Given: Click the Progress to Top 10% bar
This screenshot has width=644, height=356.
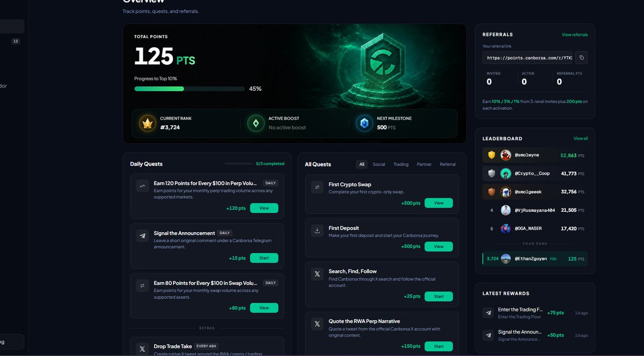Looking at the screenshot, I should [x=189, y=89].
